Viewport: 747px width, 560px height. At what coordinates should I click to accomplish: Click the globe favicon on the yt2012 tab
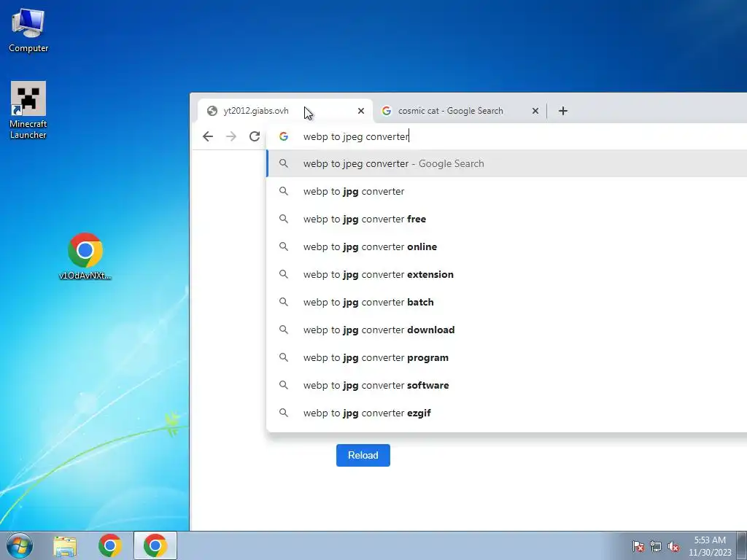click(212, 111)
